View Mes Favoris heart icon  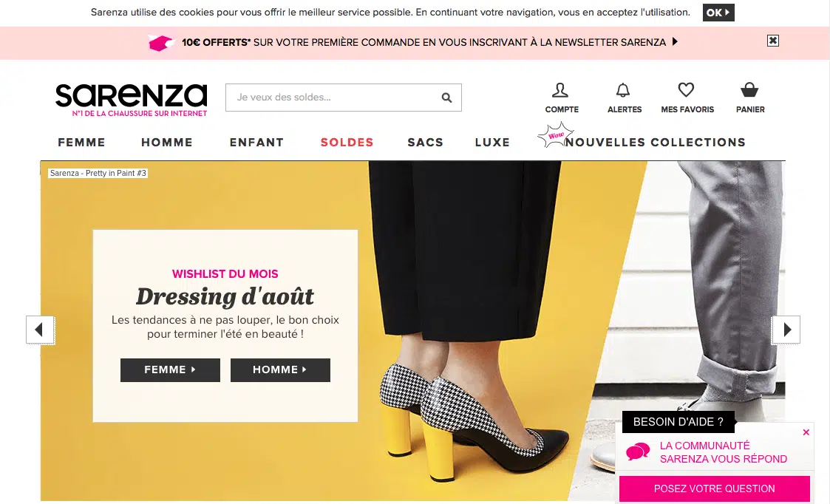(x=686, y=90)
